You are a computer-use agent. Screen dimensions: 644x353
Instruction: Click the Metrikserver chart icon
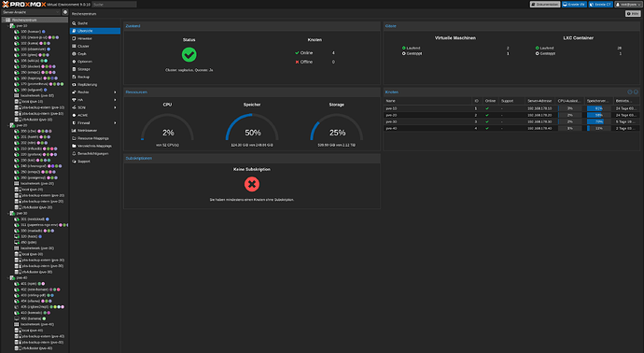74,131
